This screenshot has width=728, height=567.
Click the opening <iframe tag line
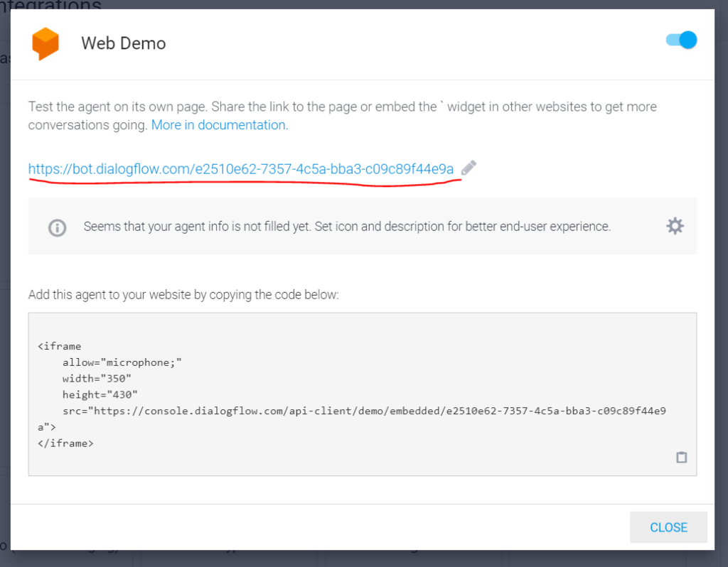click(60, 346)
